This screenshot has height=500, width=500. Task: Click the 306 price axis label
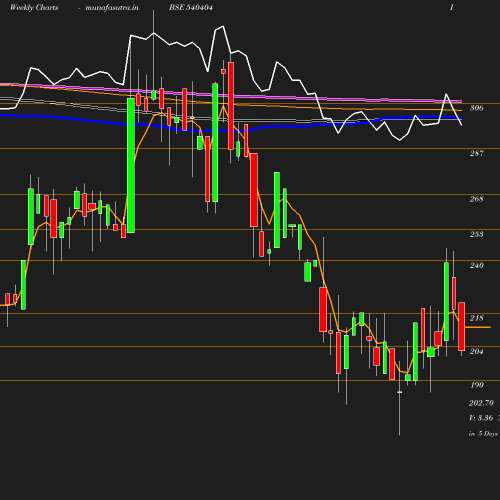(476, 108)
